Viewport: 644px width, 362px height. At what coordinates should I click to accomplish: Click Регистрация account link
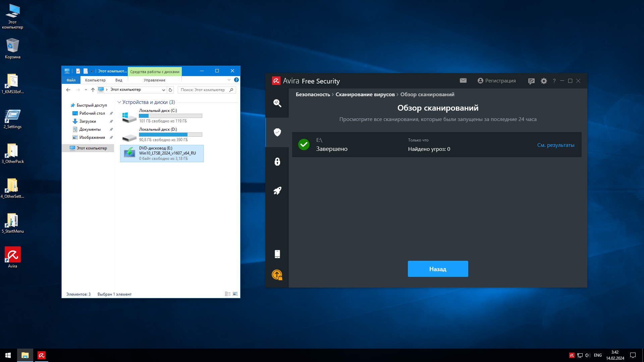point(496,81)
